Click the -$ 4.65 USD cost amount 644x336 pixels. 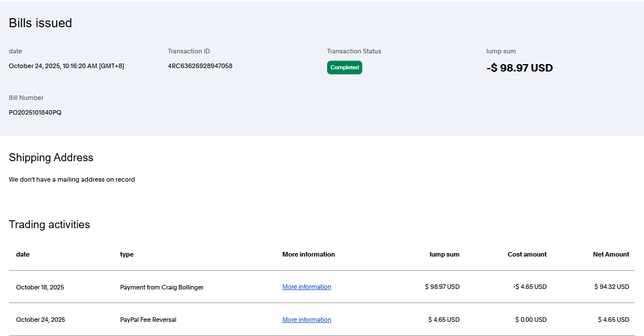pyautogui.click(x=529, y=287)
